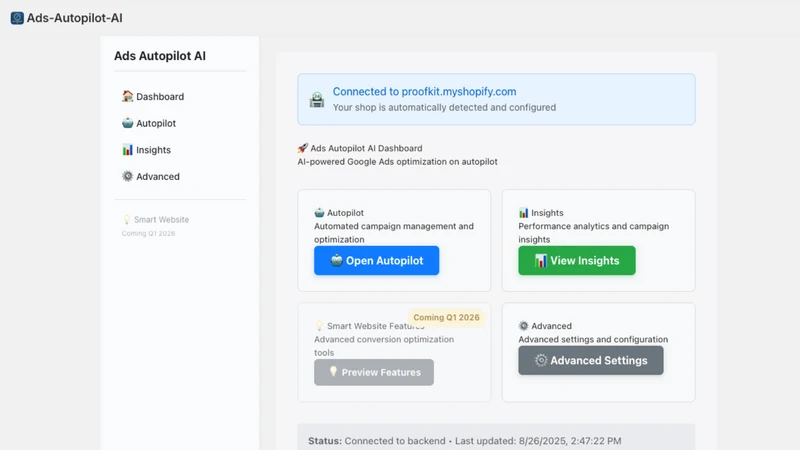Click the View Insights button
The width and height of the screenshot is (800, 450).
point(577,260)
